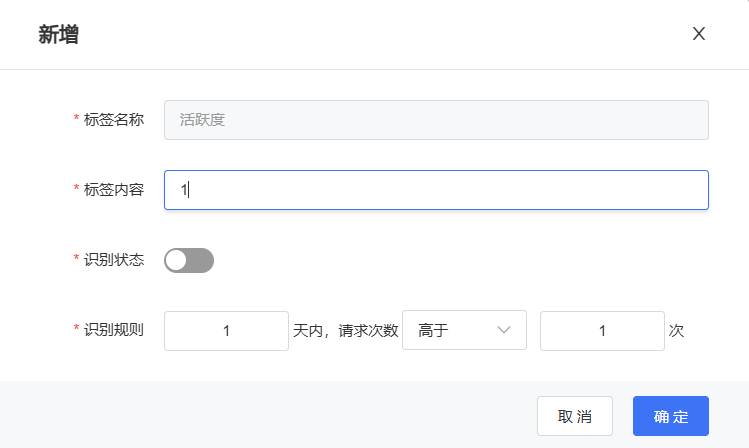Confirm with the blue 确定 button
Screen dimensions: 749x448
point(671,416)
